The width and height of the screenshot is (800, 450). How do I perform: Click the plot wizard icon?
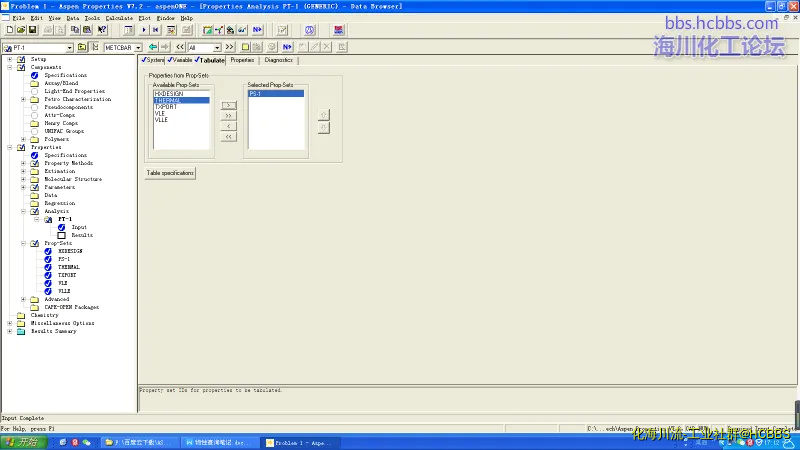282,30
